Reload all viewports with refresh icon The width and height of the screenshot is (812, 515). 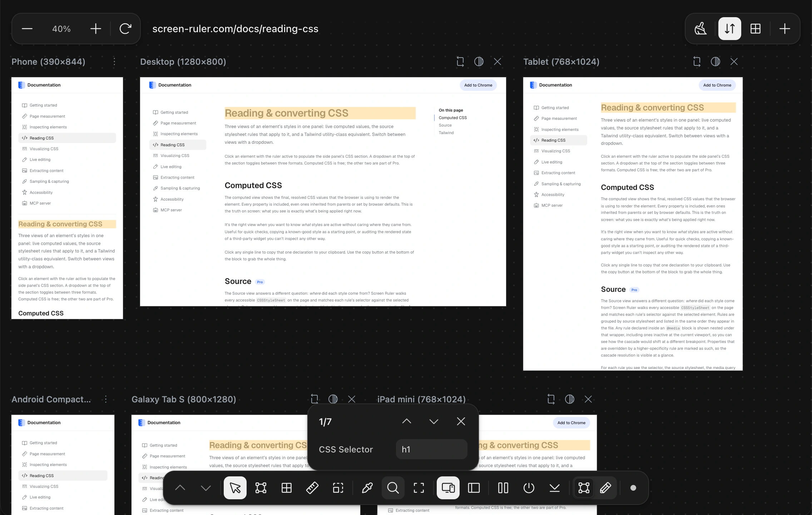(x=125, y=29)
